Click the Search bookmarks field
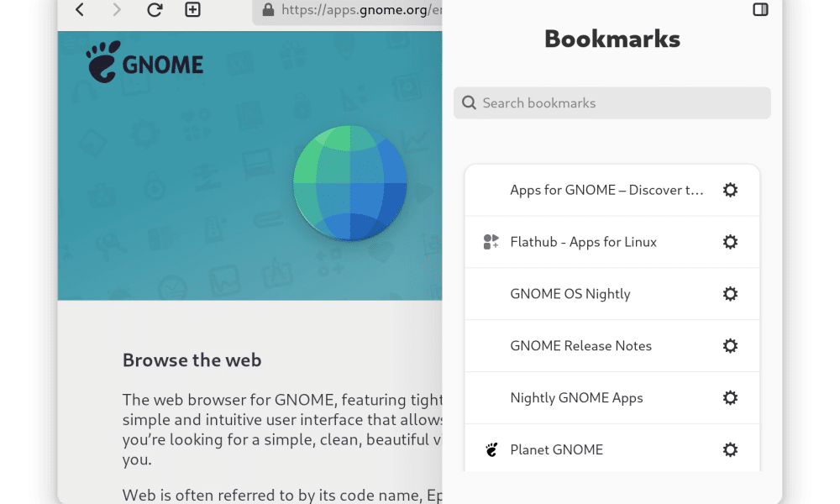840x504 pixels. click(x=612, y=102)
